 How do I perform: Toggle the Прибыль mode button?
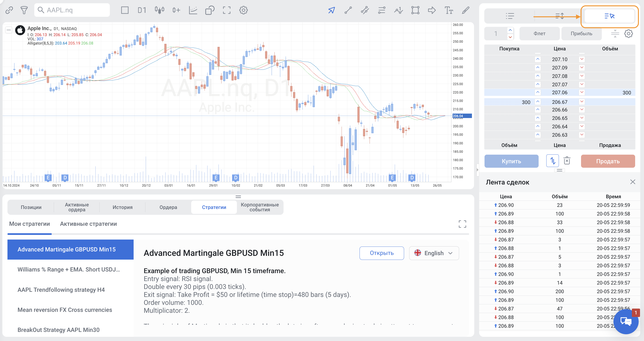click(x=581, y=34)
